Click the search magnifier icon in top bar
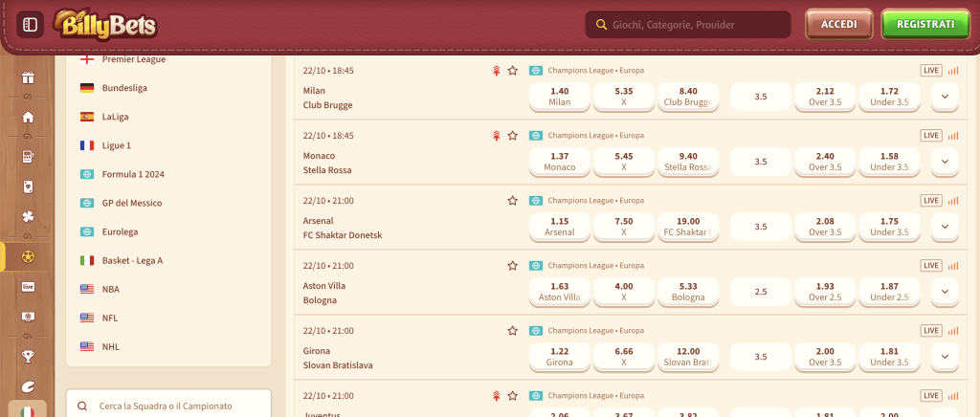Screen dimensions: 980x417 (x=601, y=25)
